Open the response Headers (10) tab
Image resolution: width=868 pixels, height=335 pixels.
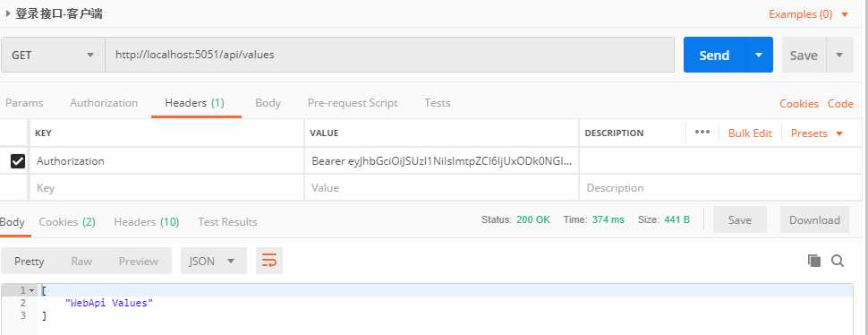(147, 222)
